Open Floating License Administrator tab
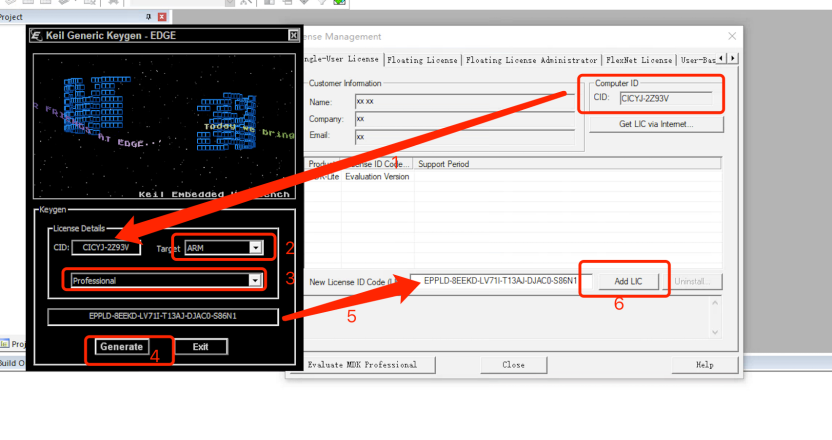 pyautogui.click(x=531, y=60)
